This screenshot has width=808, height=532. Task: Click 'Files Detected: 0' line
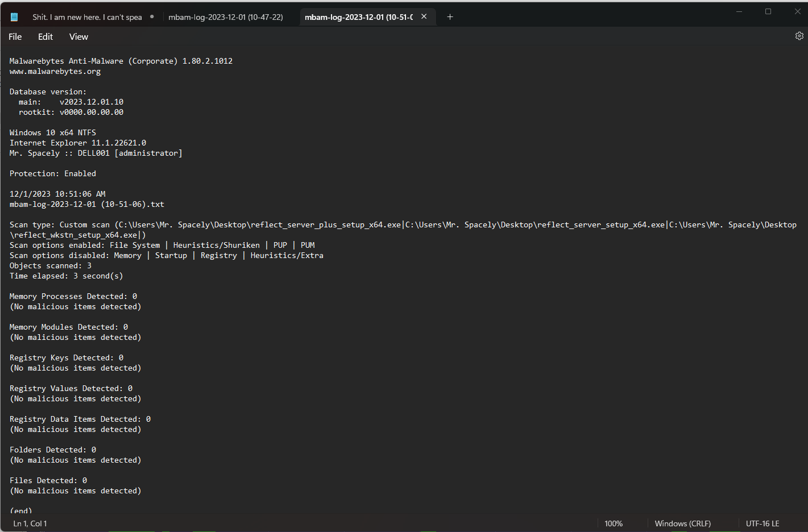48,480
